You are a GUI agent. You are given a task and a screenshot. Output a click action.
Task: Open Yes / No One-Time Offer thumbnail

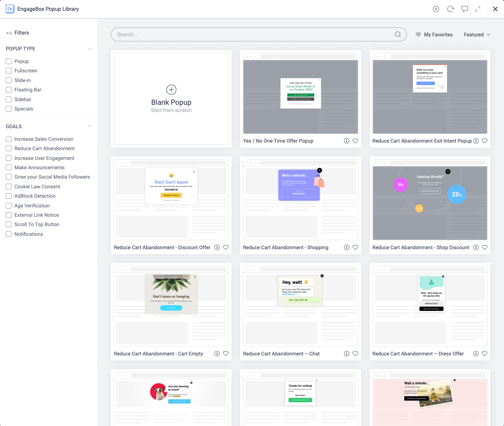click(x=301, y=94)
